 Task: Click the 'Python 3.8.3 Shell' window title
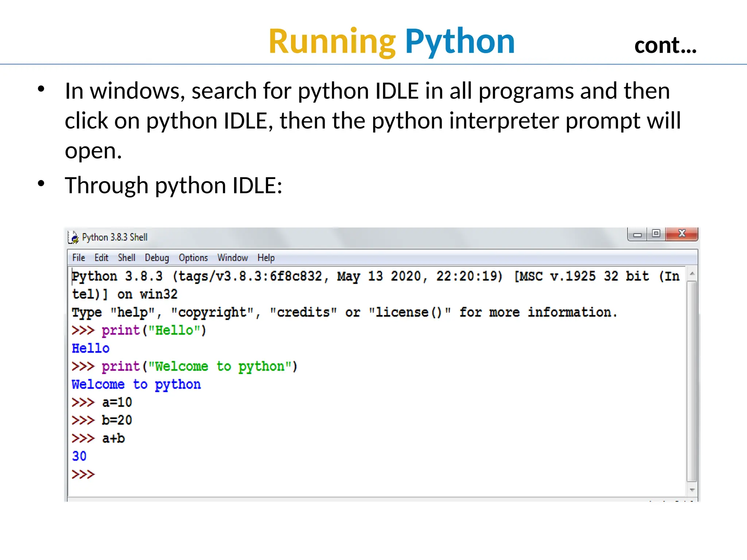tap(115, 237)
